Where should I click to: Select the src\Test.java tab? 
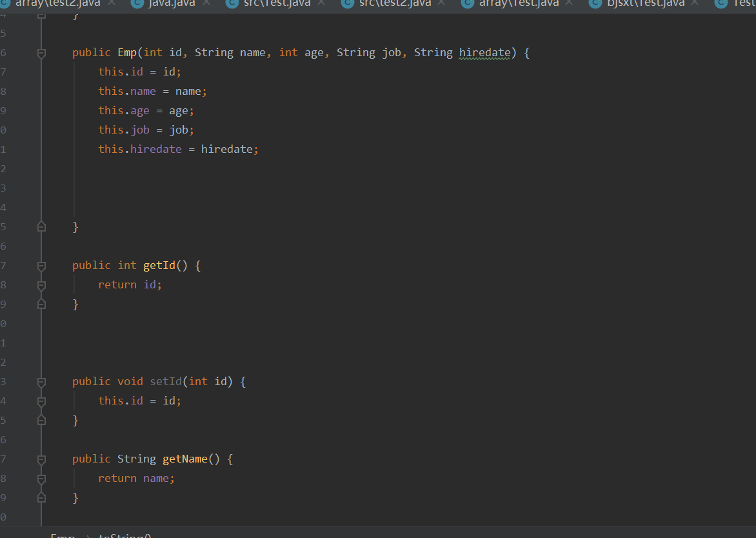277,3
